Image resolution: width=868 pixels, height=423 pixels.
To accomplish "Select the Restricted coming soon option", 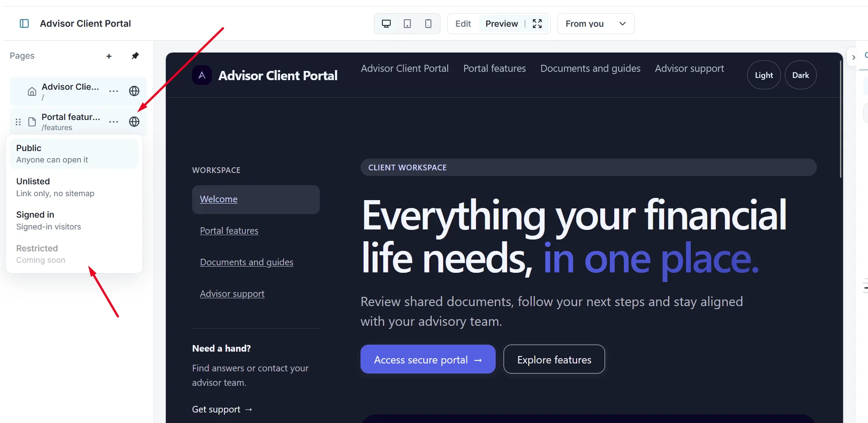I will click(x=74, y=254).
